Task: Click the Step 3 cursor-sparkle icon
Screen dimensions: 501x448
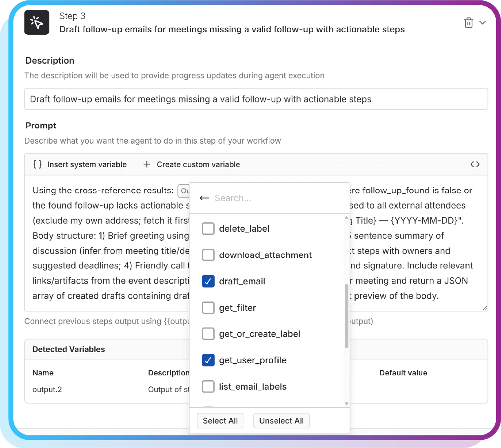Action: click(37, 22)
